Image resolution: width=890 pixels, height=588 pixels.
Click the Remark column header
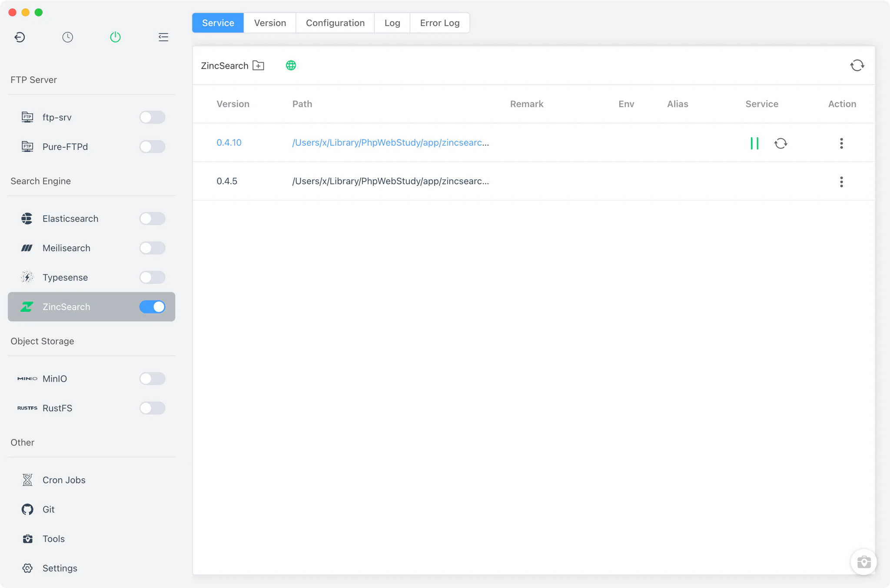pos(527,104)
